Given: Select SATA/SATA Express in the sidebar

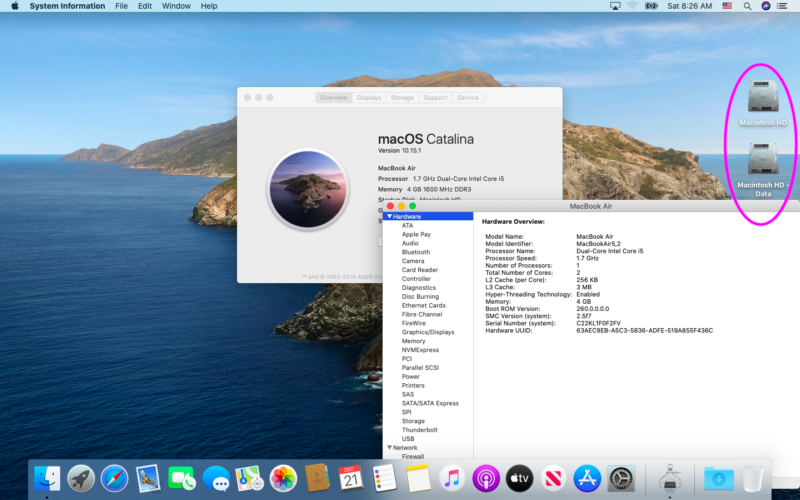Looking at the screenshot, I should [x=430, y=403].
